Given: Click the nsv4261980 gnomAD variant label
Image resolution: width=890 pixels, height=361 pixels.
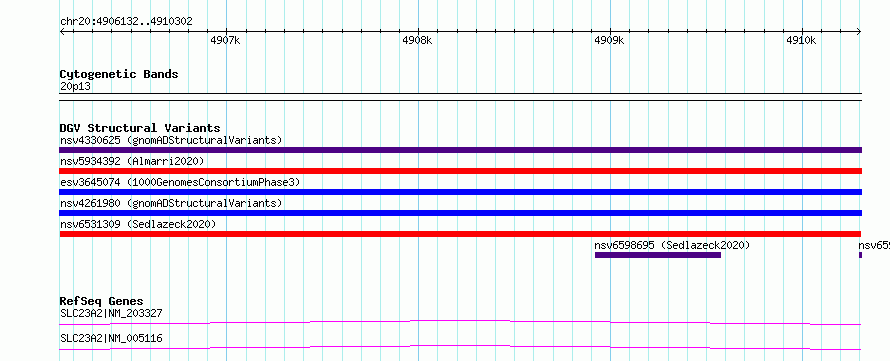Looking at the screenshot, I should [x=171, y=203].
